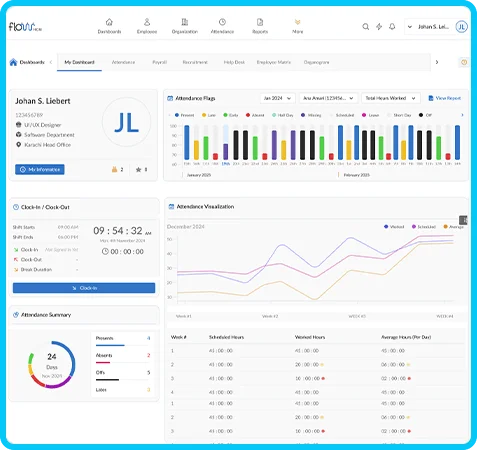
Task: Expand the Johan S. Lei... user dropdown
Action: (x=430, y=27)
